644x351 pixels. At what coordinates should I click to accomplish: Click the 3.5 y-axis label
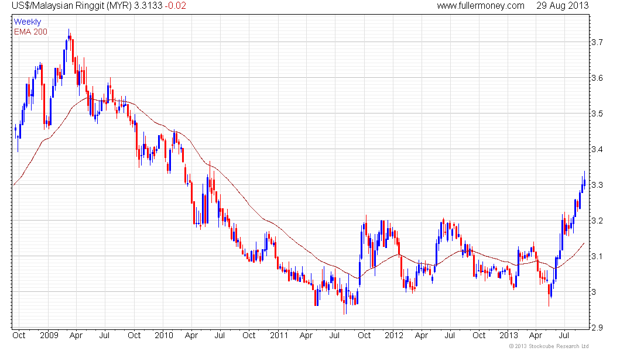[x=597, y=113]
